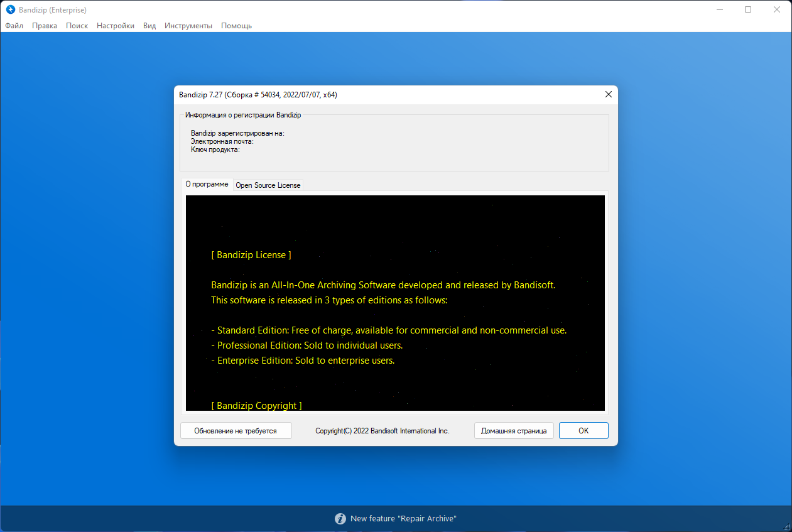
Task: Confirm the dialog with OK
Action: [583, 431]
